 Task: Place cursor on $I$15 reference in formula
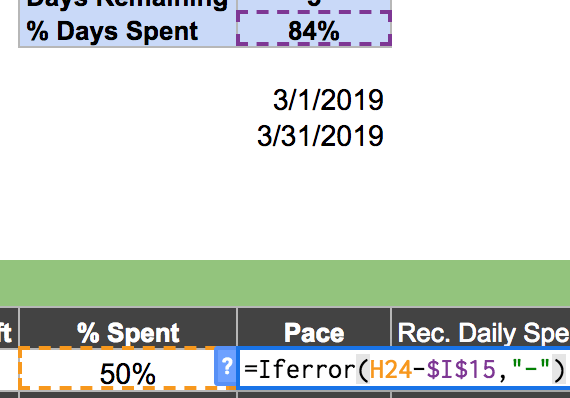tap(461, 369)
